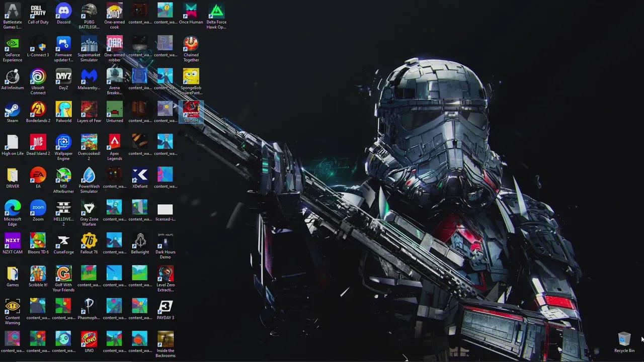Open the Layers of Fear shortcut
Image resolution: width=644 pixels, height=362 pixels.
tap(89, 112)
